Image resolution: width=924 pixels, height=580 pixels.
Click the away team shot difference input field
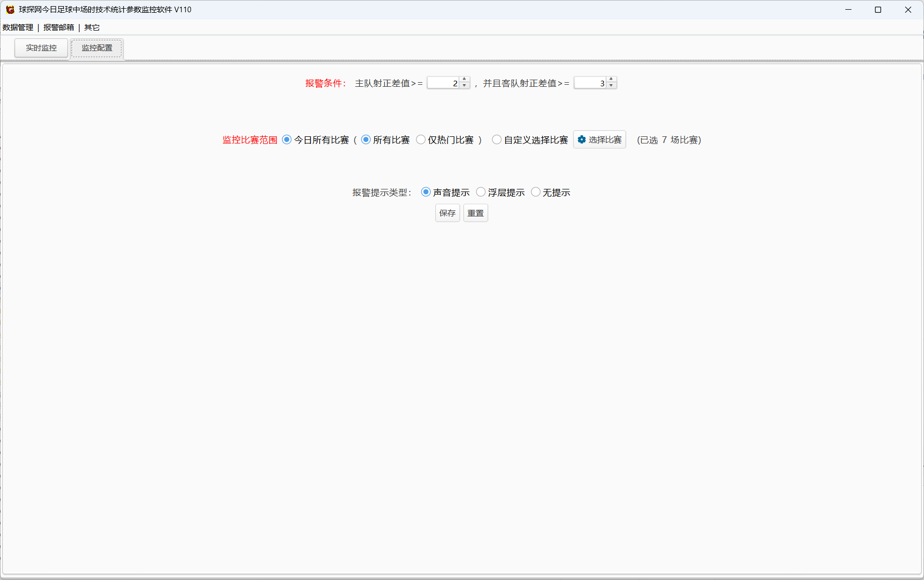(590, 83)
